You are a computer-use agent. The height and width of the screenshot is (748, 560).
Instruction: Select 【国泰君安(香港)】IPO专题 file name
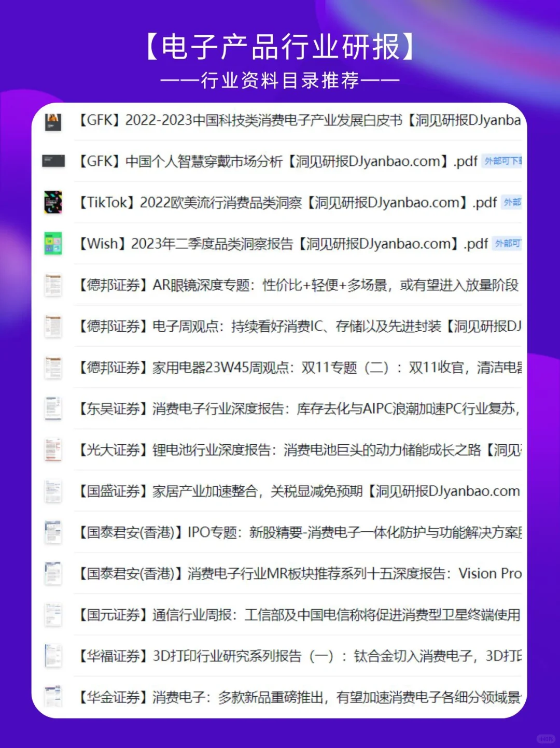pos(298,532)
